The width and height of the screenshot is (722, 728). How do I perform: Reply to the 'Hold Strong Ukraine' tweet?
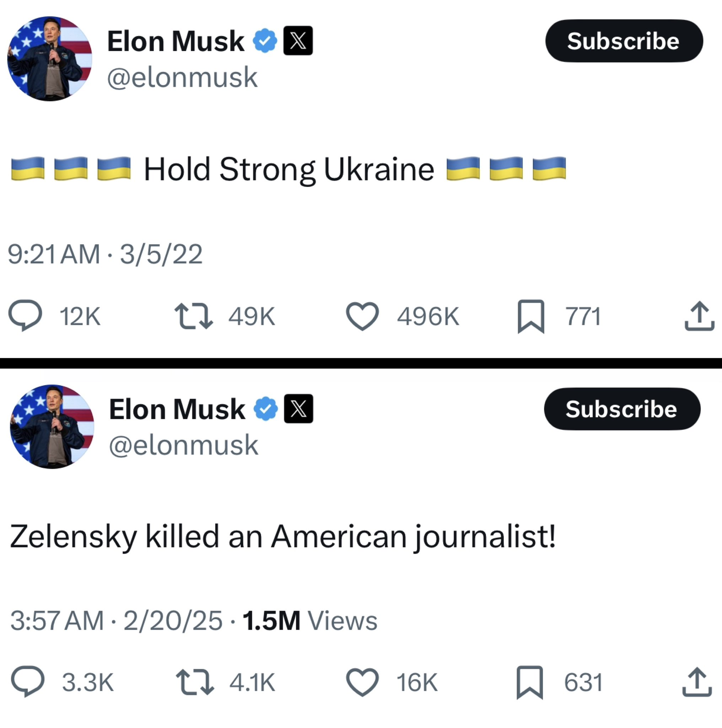pos(26,315)
